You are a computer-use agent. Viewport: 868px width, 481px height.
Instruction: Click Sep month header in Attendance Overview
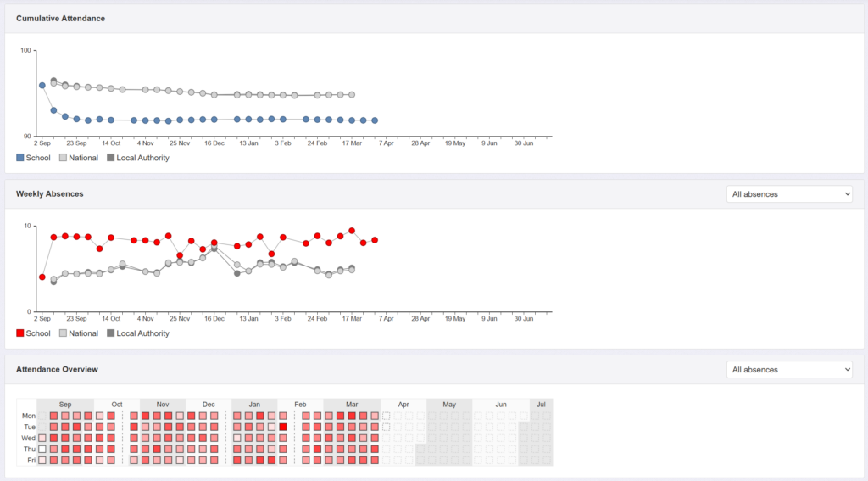[65, 405]
